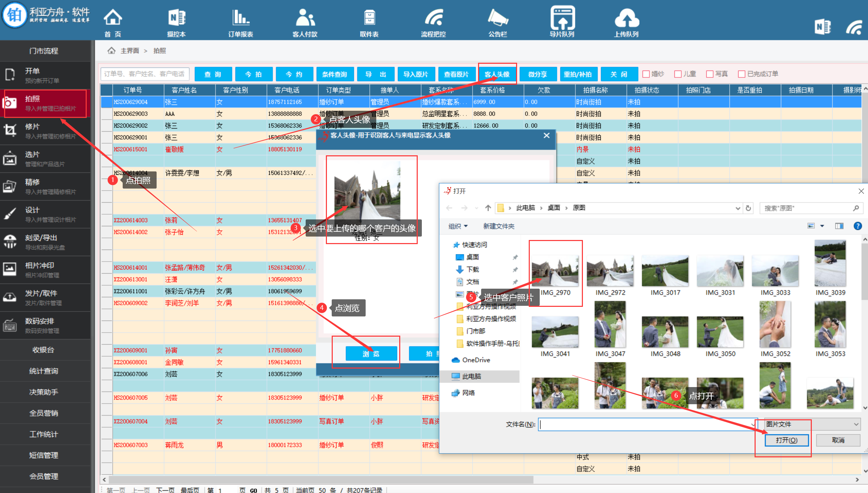The width and height of the screenshot is (868, 493).
Task: Open the 上传队列 cloud upload icon
Action: [626, 18]
